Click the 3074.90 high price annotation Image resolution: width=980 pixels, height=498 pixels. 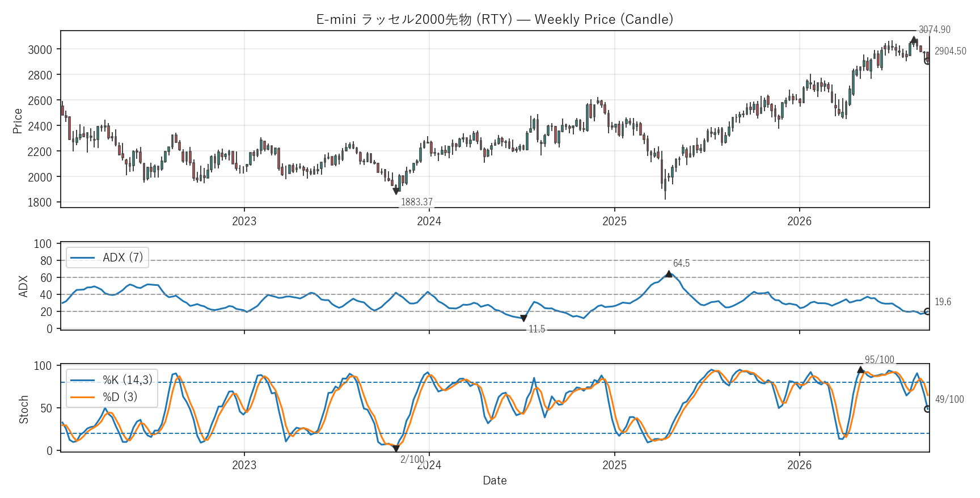pos(935,29)
